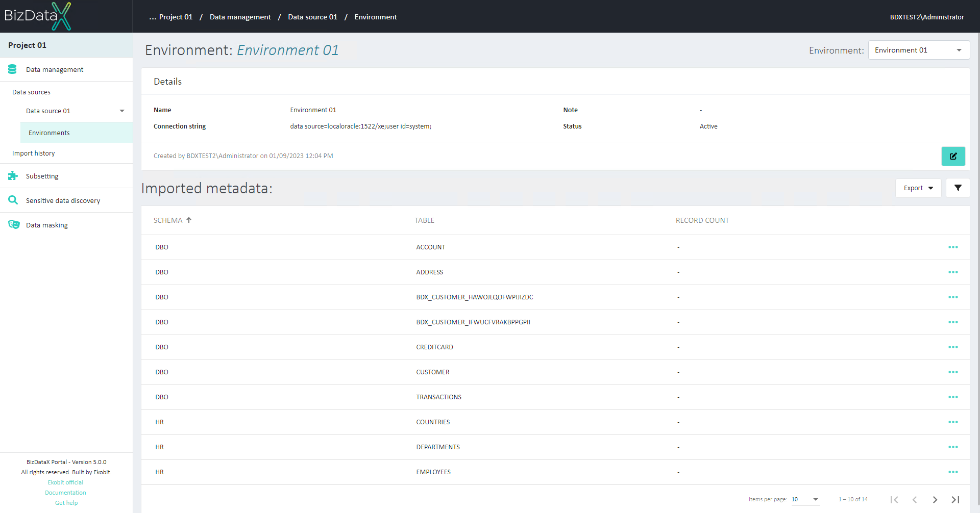Click the ACCOUNT table name cell

pos(431,247)
